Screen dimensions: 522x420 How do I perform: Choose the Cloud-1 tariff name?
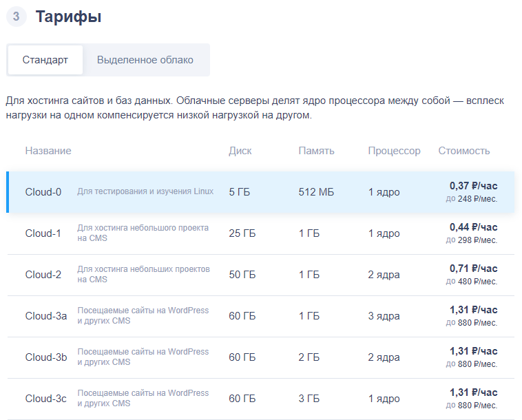[x=43, y=233]
